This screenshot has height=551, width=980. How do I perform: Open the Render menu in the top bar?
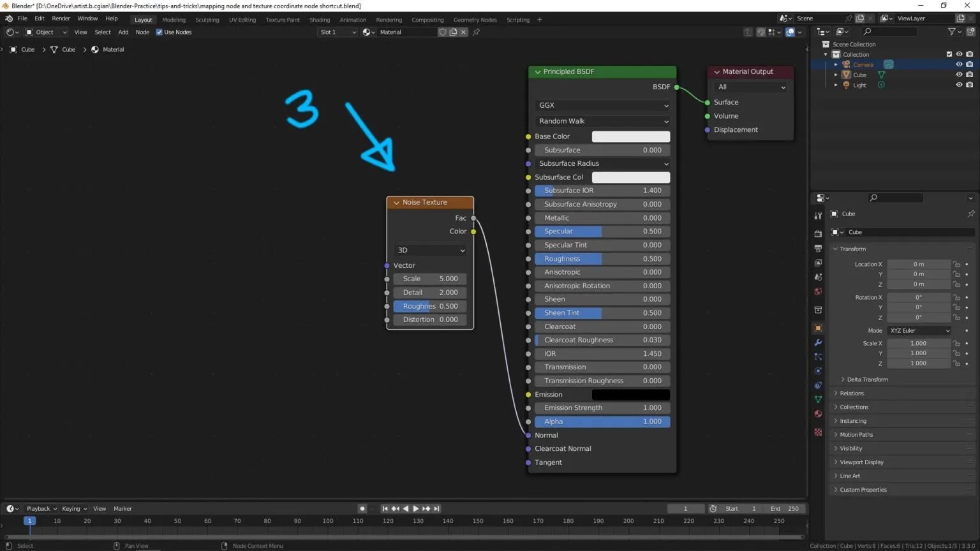[x=61, y=18]
